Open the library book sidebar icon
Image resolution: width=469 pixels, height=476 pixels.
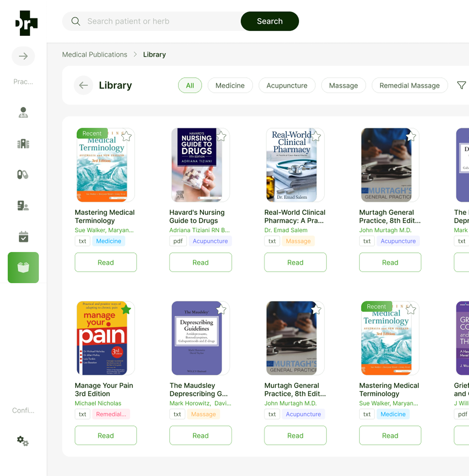(23, 268)
